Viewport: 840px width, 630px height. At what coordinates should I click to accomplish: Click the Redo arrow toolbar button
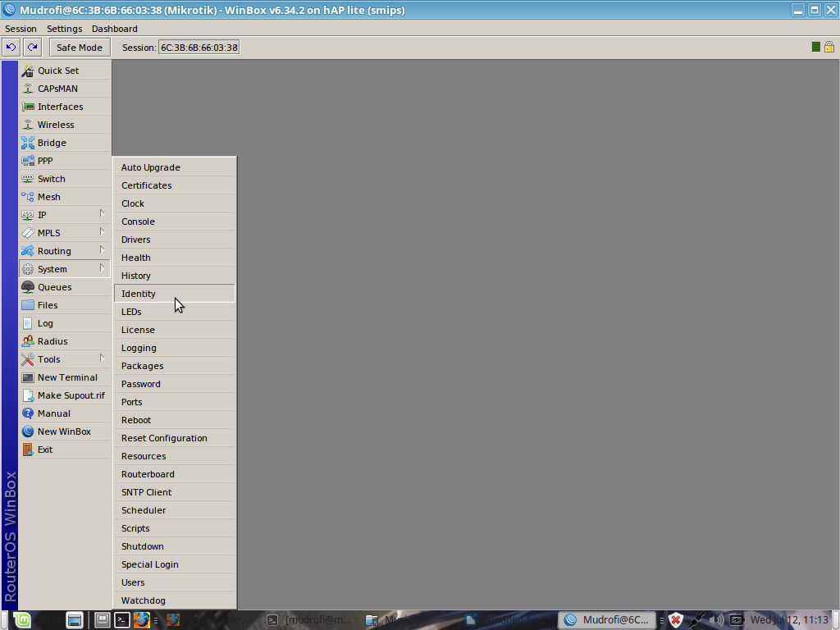(x=32, y=47)
